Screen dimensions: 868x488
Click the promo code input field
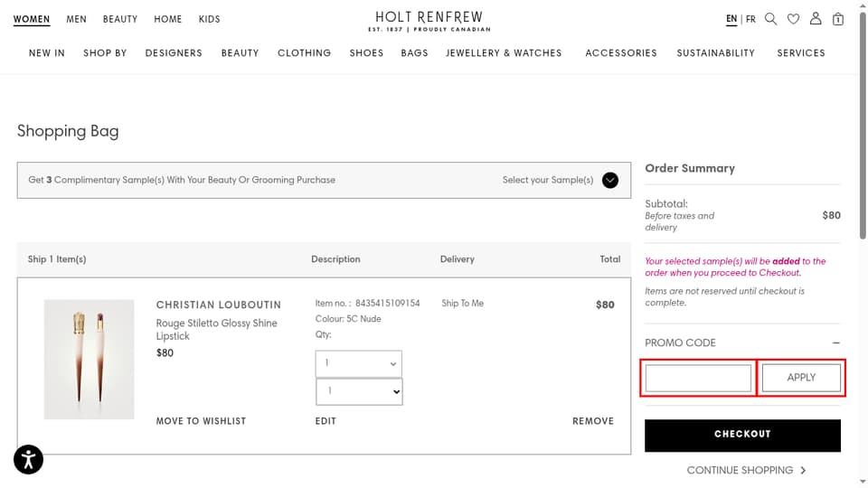698,378
